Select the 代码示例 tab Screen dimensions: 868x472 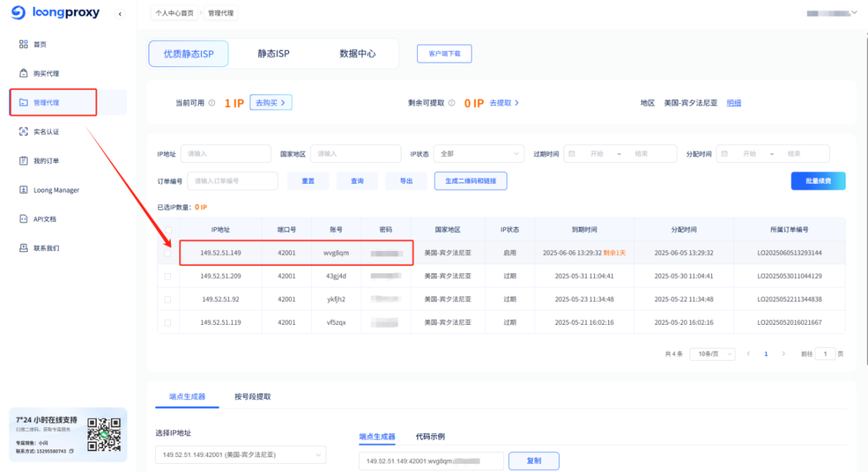coord(430,437)
